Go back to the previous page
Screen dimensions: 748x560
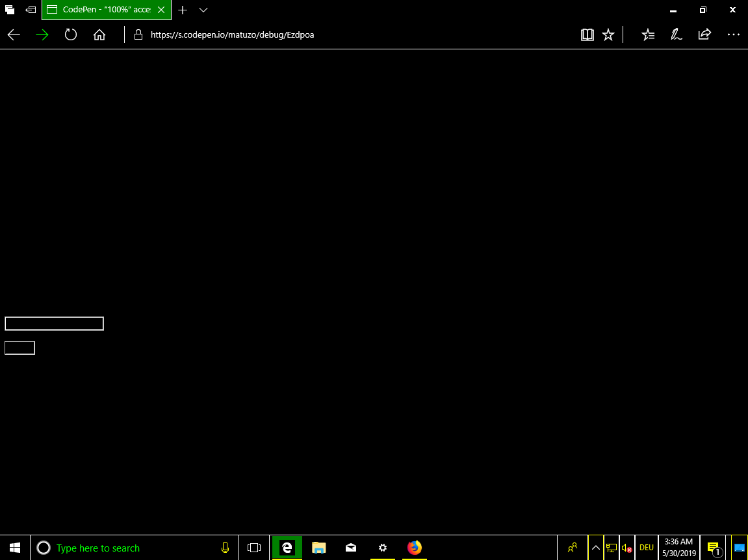click(14, 35)
